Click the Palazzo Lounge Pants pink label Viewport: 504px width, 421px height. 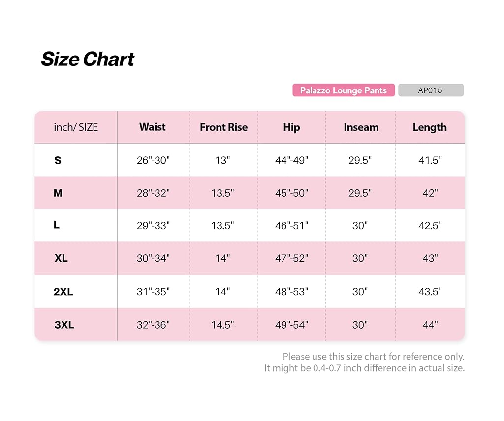point(343,90)
